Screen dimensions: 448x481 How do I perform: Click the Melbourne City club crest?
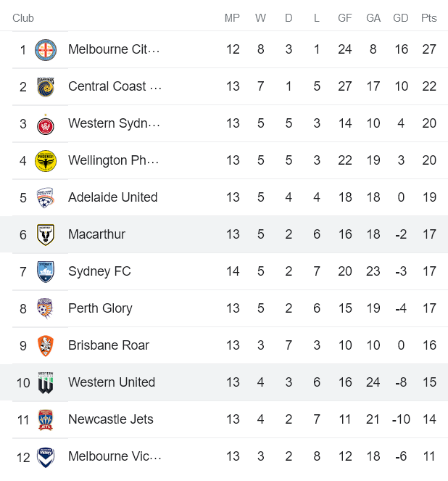[46, 49]
